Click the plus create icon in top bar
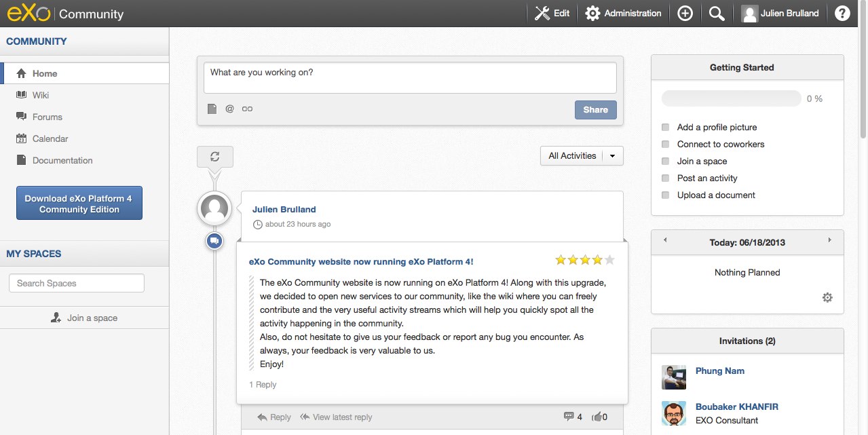This screenshot has width=868, height=435. point(685,13)
